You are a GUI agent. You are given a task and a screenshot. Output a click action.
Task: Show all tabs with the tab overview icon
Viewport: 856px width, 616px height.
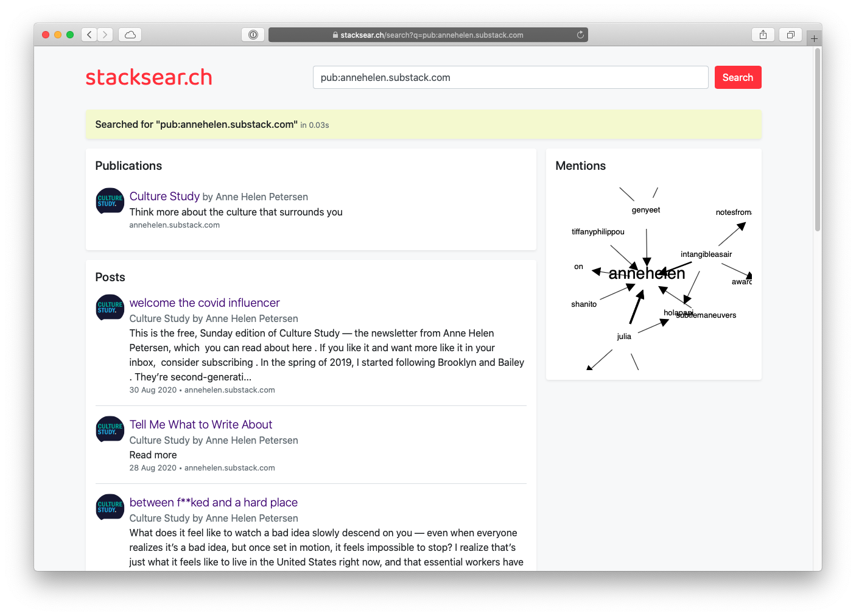pos(790,35)
